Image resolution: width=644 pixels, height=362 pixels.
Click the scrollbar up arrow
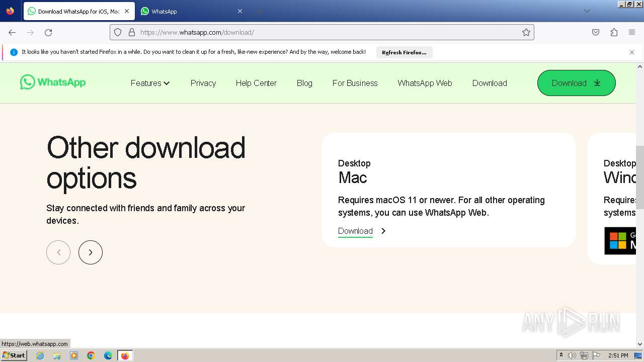[640, 66]
